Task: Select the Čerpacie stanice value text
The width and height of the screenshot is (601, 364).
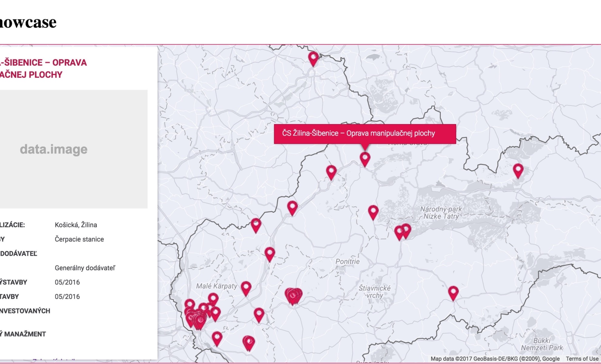Action: pyautogui.click(x=79, y=239)
